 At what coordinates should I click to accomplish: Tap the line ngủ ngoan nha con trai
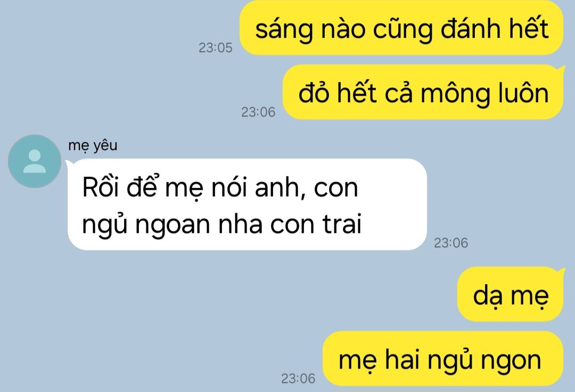(222, 224)
